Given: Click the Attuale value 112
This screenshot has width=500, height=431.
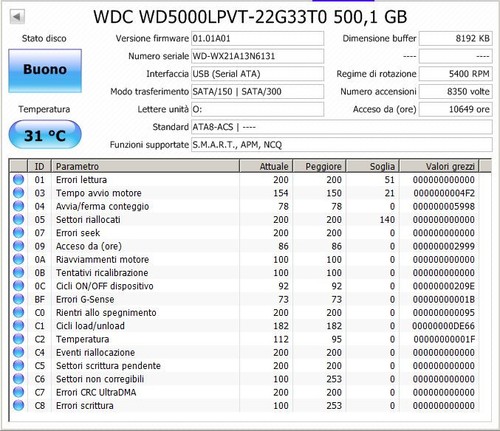Looking at the screenshot, I should (x=281, y=339).
